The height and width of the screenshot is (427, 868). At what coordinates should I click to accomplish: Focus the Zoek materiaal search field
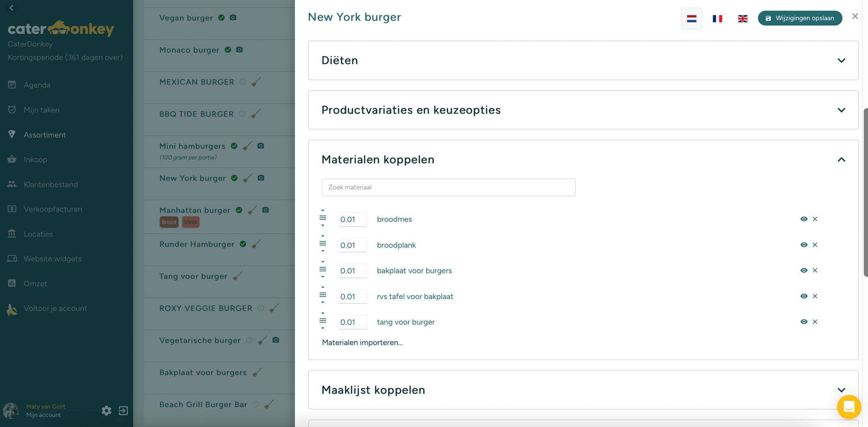[448, 187]
